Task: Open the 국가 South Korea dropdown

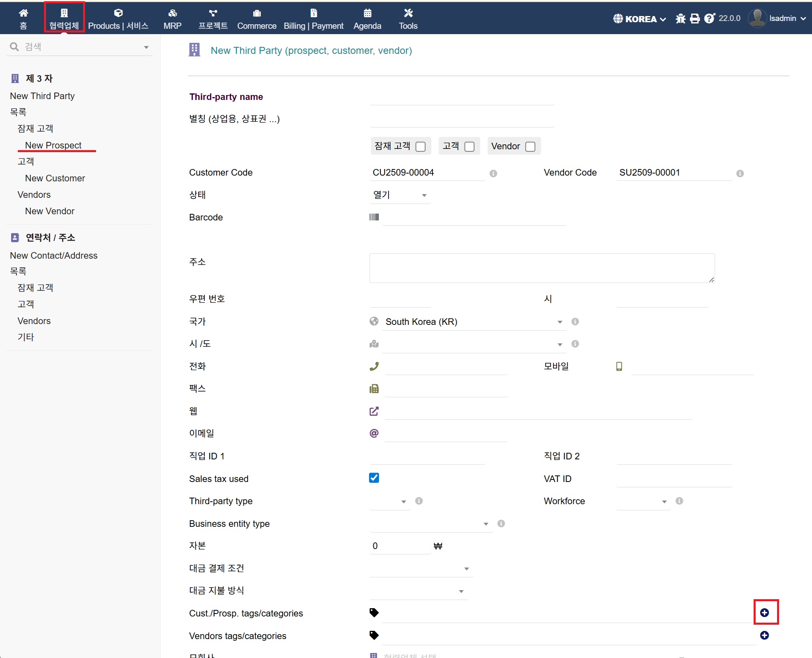Action: coord(473,322)
